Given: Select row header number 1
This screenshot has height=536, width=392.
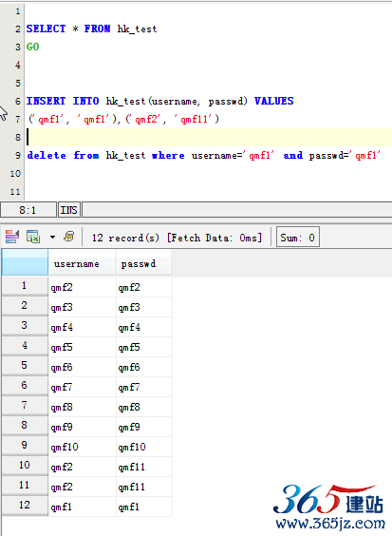Looking at the screenshot, I should [x=25, y=286].
